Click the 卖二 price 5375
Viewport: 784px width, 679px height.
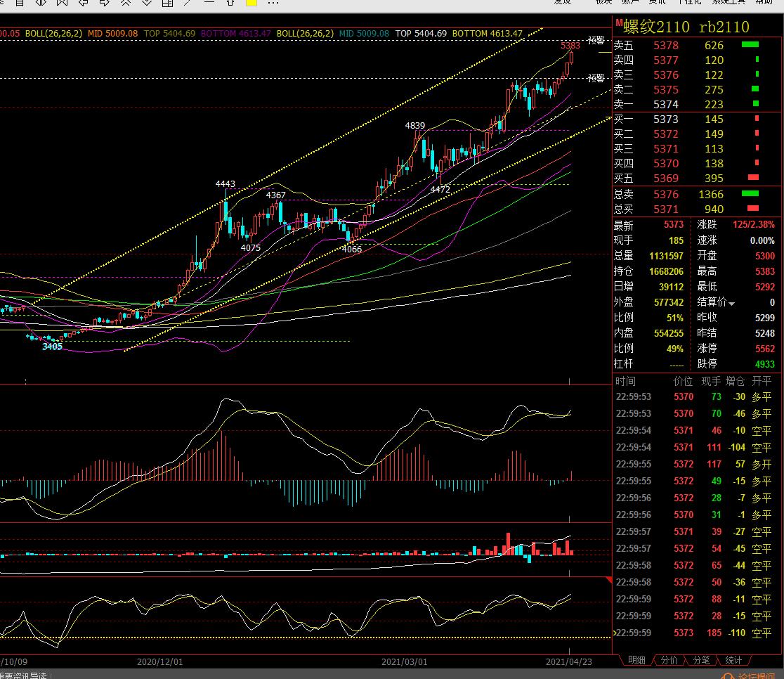666,89
